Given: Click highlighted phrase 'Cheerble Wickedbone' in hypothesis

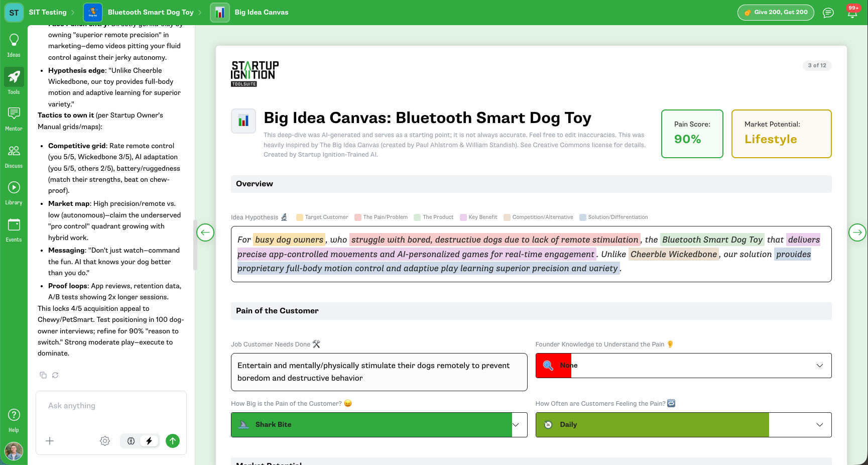Looking at the screenshot, I should coord(674,255).
